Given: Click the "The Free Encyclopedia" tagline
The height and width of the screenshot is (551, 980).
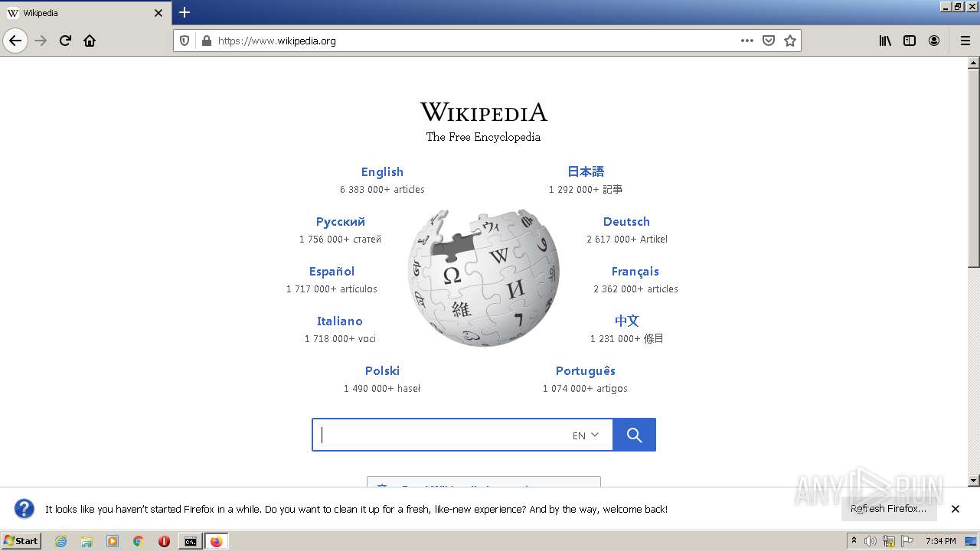Looking at the screenshot, I should [x=483, y=137].
